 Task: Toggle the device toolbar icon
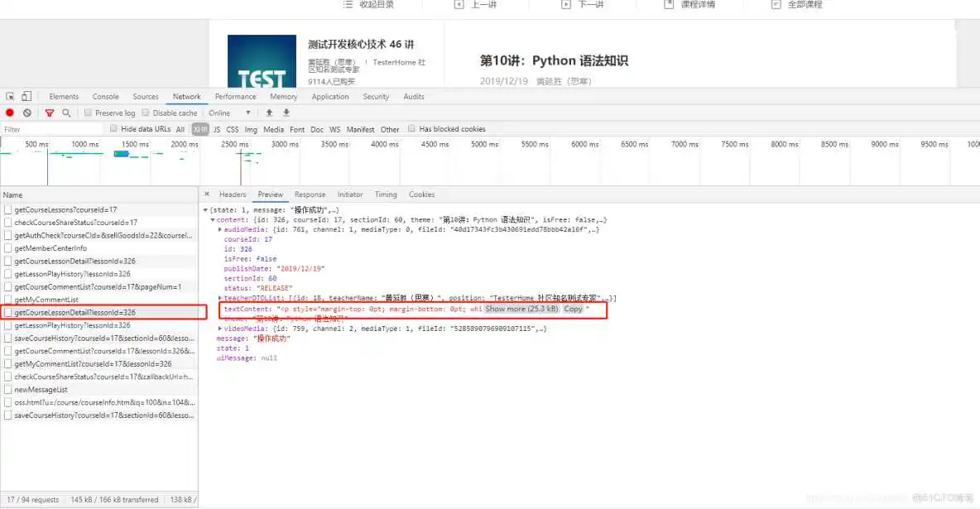tap(26, 96)
